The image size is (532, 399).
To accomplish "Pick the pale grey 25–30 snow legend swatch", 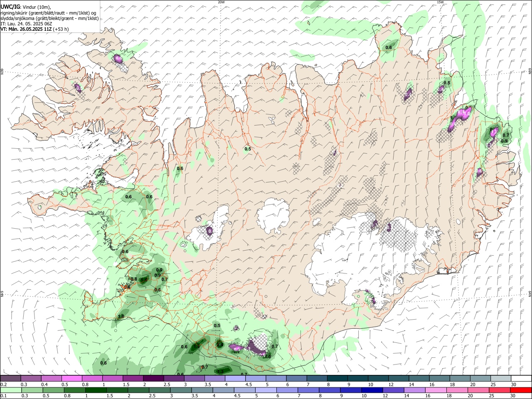I will point(500,379).
